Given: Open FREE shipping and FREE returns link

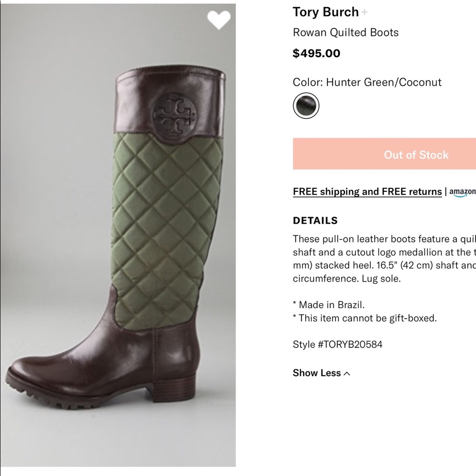Looking at the screenshot, I should point(367,192).
